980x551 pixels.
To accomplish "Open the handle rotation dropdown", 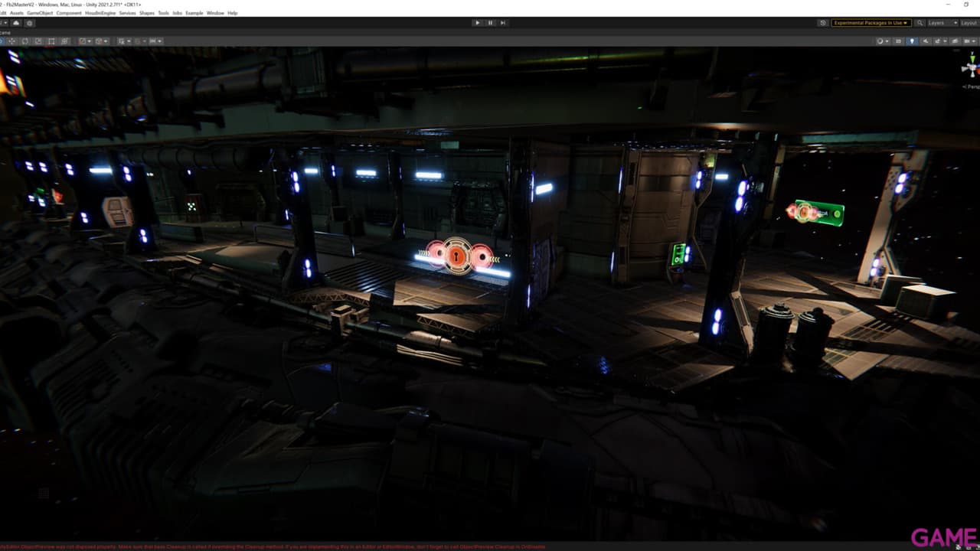I will coord(102,41).
